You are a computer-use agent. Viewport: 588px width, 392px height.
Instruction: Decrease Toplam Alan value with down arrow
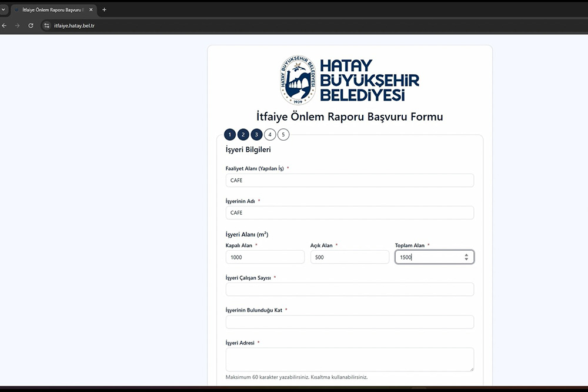pos(466,260)
